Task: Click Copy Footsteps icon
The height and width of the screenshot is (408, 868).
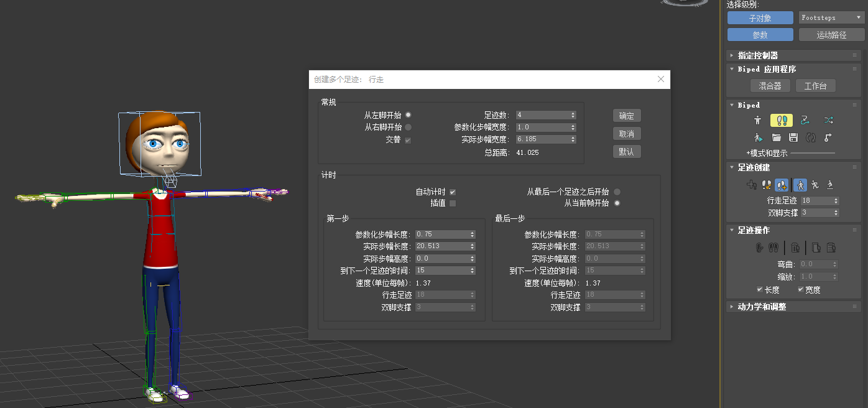Action: pyautogui.click(x=816, y=248)
